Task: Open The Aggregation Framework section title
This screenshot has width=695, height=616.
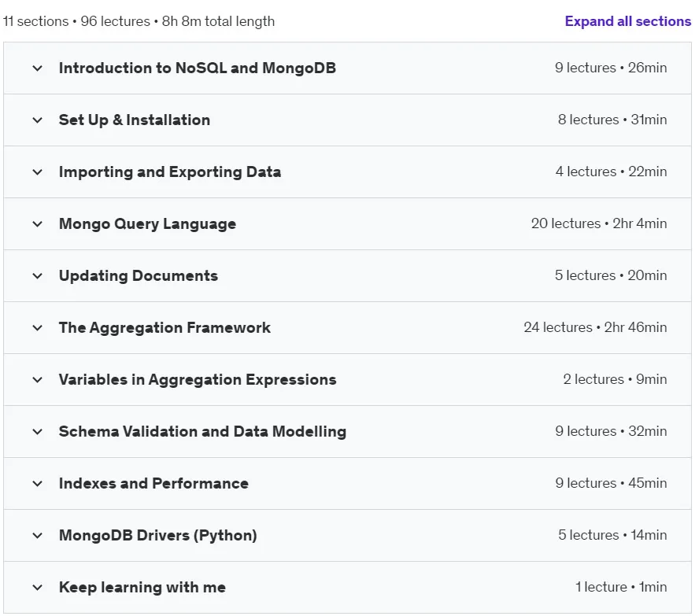Action: tap(165, 327)
